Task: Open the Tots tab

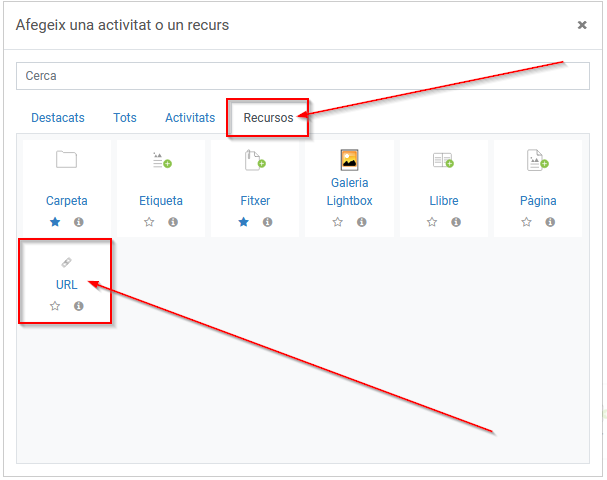Action: point(125,118)
